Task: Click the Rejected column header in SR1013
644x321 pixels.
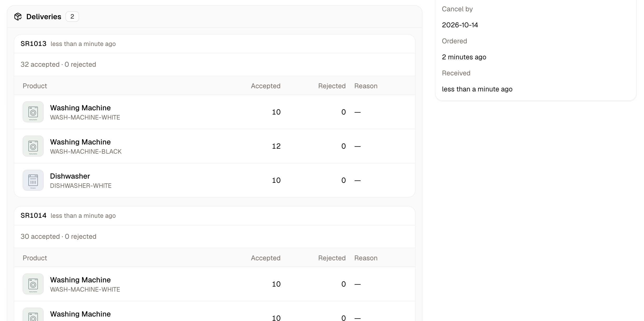Action: click(x=332, y=86)
